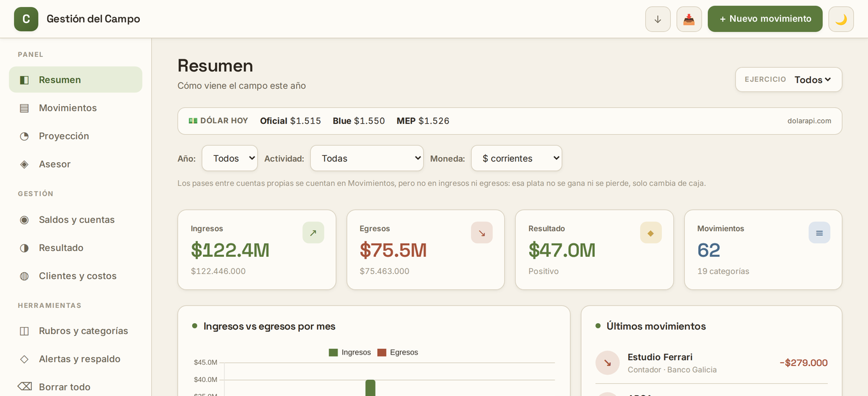The image size is (868, 396).
Task: Click the Blue $1.550 rate
Action: [x=359, y=121]
